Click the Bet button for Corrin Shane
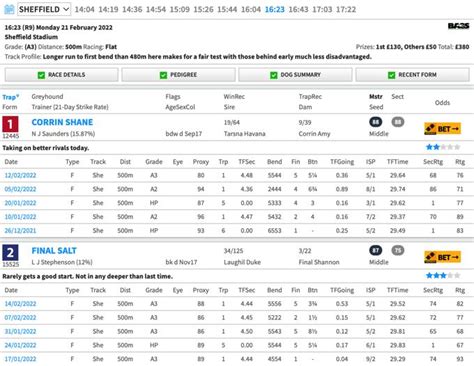Viewport: 474px width, 366px height. pyautogui.click(x=442, y=129)
